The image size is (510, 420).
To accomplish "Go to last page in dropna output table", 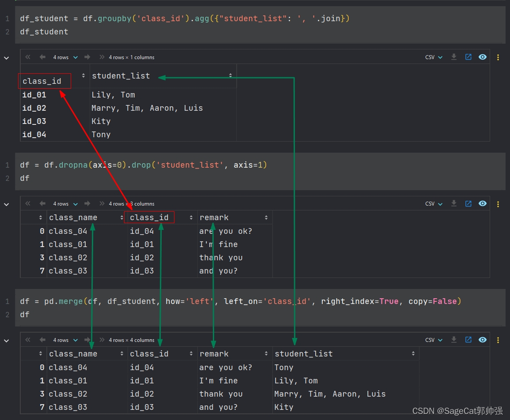I will pos(102,203).
